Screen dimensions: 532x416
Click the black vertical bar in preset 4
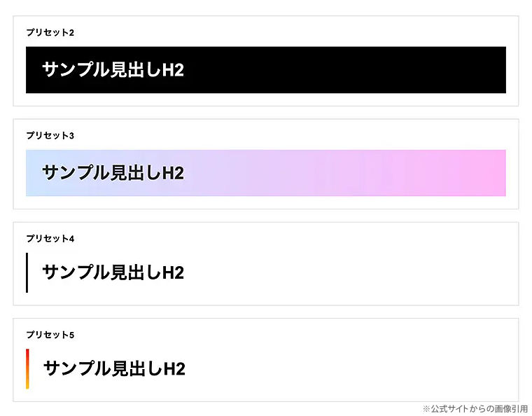tap(27, 272)
